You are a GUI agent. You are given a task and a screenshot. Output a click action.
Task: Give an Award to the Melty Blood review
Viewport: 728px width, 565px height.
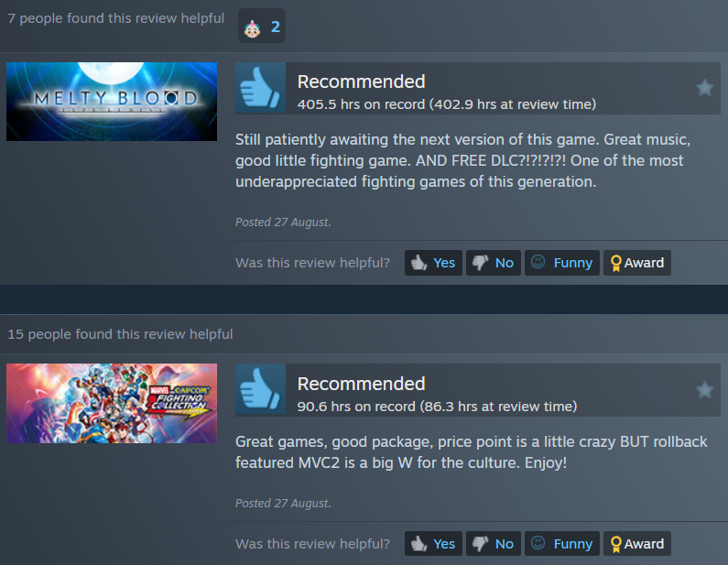point(637,263)
